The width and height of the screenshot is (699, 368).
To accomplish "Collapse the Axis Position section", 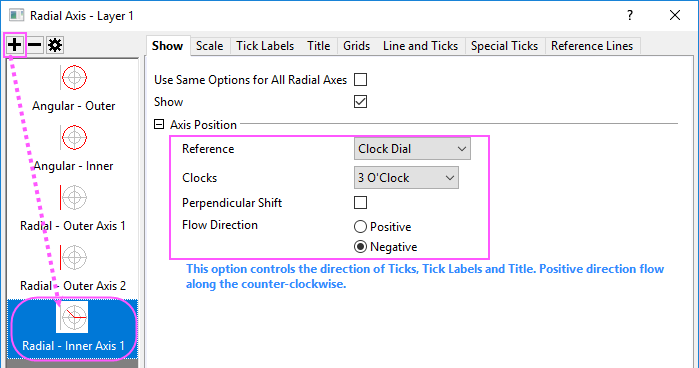I will point(159,124).
